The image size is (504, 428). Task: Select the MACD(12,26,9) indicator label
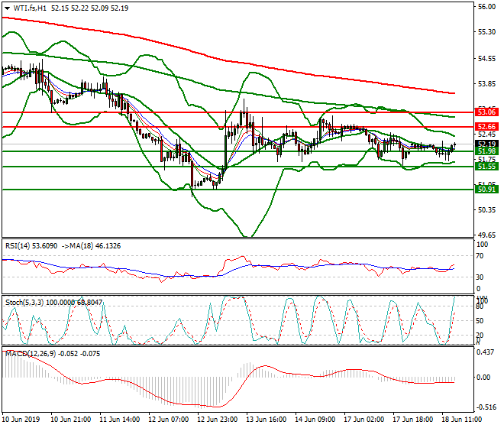click(31, 354)
